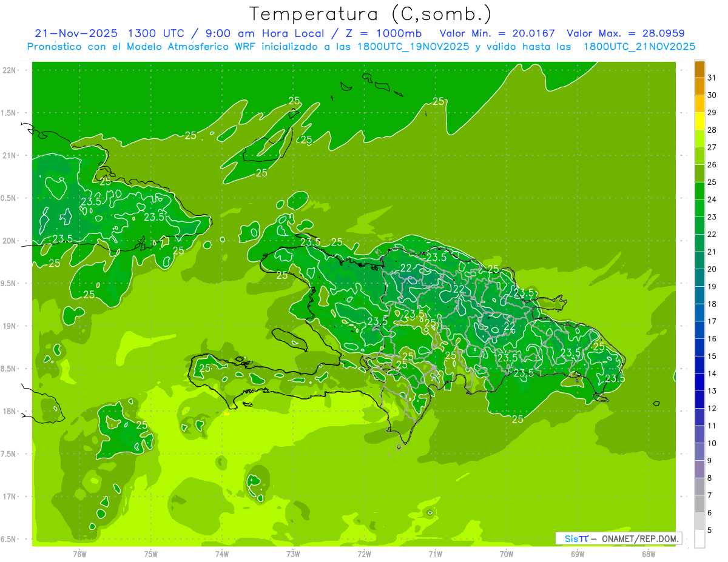The image size is (728, 562).
Task: Click the "69W" longitude axis label
Action: click(578, 554)
